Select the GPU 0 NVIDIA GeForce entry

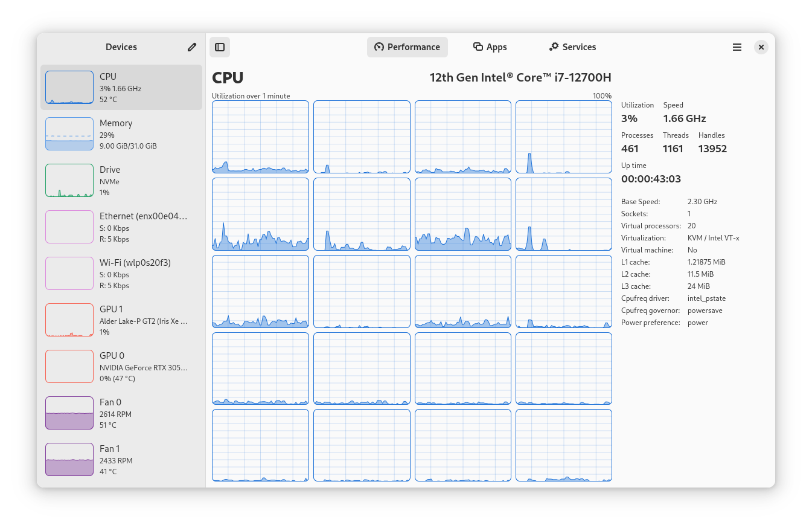coord(121,366)
